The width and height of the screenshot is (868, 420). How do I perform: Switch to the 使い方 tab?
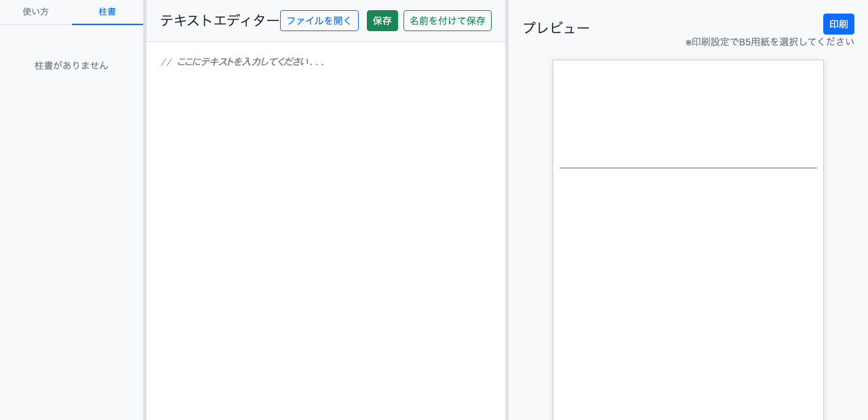click(x=35, y=12)
